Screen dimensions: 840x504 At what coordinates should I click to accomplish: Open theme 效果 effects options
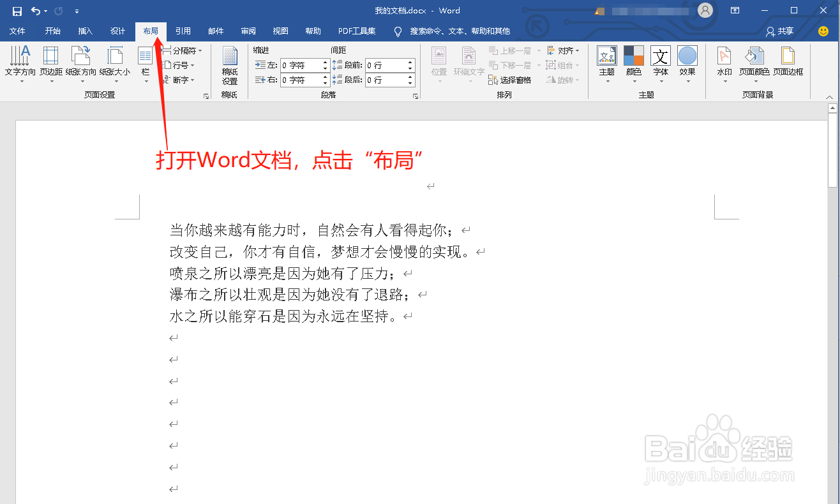coord(687,64)
